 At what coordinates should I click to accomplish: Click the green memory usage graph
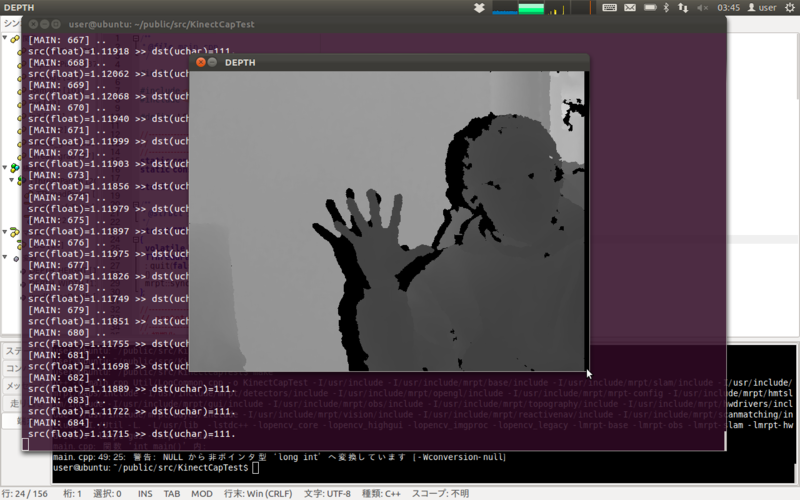pyautogui.click(x=531, y=8)
